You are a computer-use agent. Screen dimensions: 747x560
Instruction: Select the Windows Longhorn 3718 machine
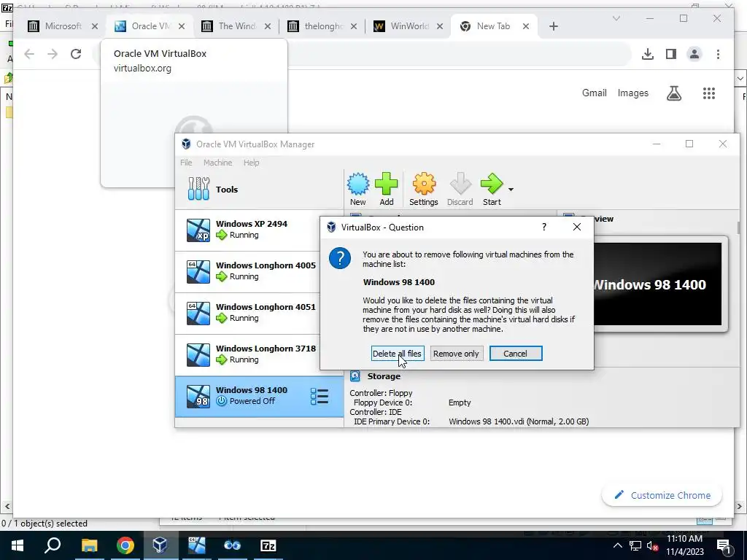(248, 354)
